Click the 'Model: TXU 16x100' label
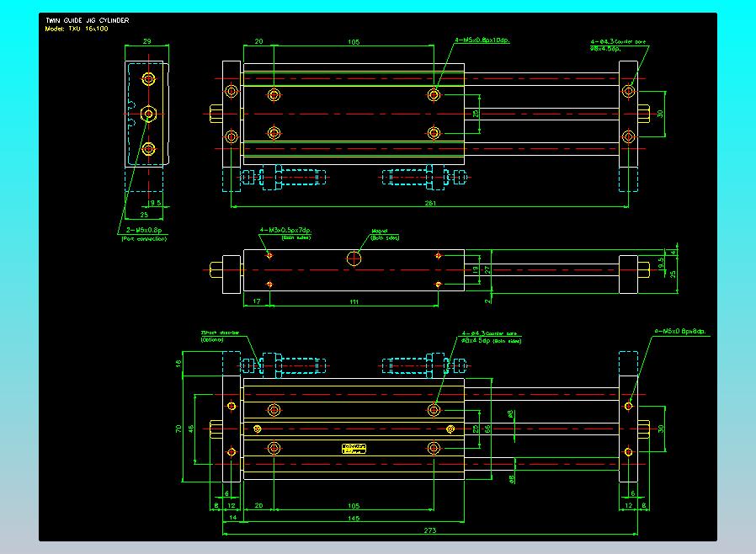 pyautogui.click(x=77, y=29)
